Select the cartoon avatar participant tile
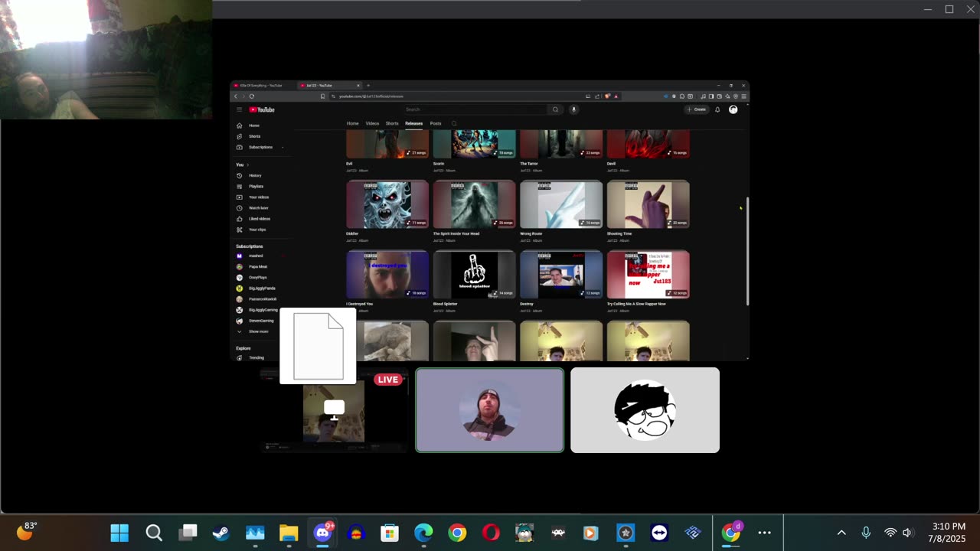This screenshot has width=980, height=551. click(645, 410)
